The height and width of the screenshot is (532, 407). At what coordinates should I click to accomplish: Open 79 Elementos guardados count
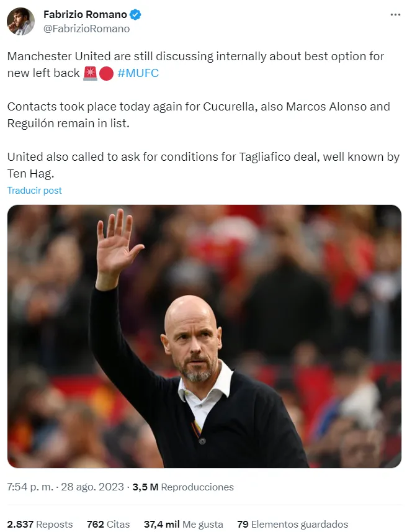[293, 524]
